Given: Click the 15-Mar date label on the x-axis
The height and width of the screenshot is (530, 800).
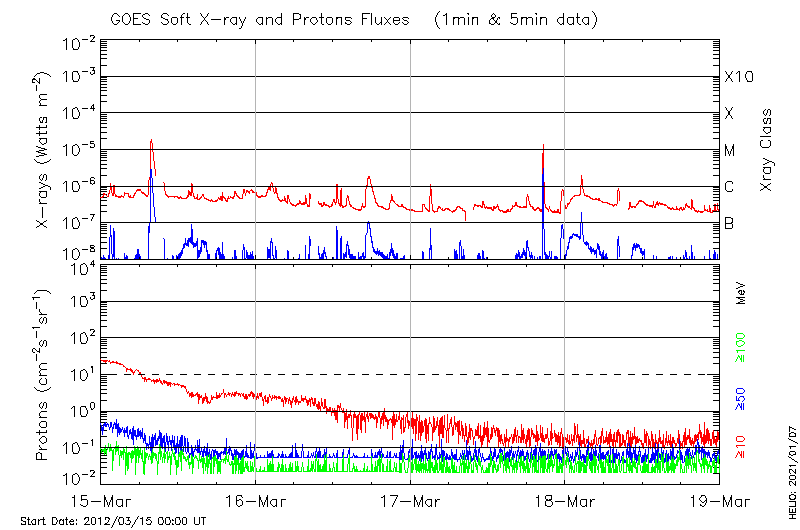Looking at the screenshot, I should 101,499.
